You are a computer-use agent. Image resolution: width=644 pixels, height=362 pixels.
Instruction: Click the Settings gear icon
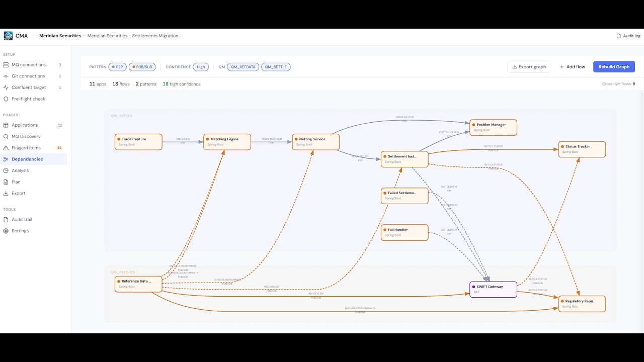(6, 231)
